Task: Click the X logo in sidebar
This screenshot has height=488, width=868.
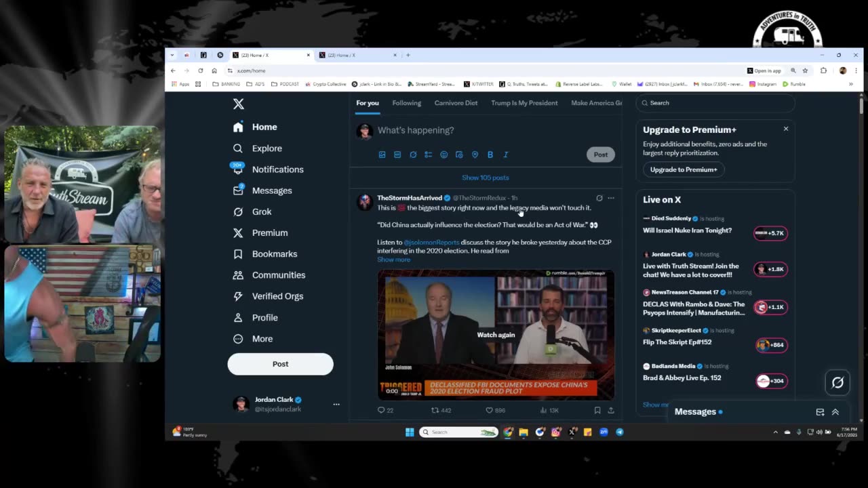Action: [x=239, y=104]
